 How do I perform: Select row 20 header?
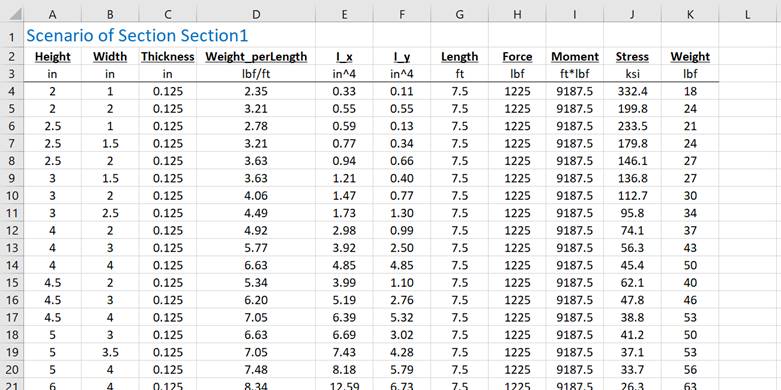(x=12, y=370)
